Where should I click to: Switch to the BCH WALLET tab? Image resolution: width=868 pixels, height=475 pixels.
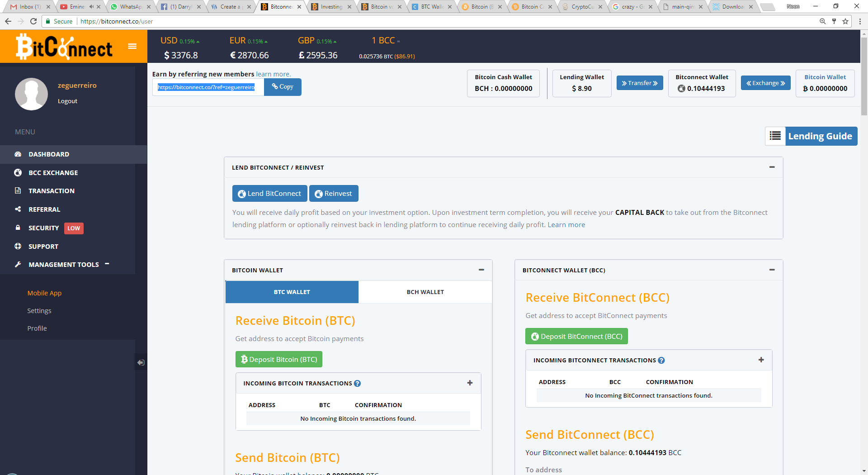pos(425,292)
